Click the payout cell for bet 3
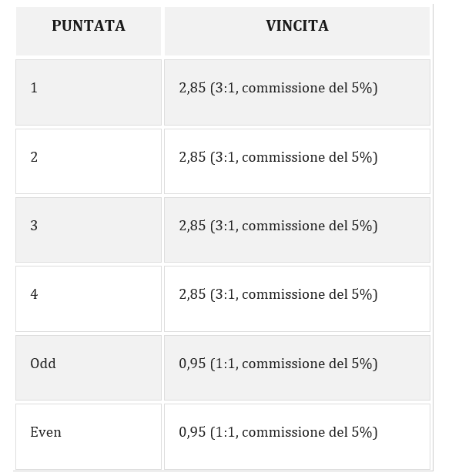 point(297,230)
